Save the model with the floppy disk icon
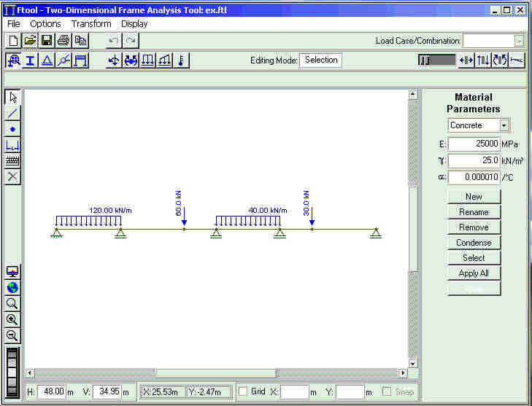This screenshot has width=532, height=406. [47, 41]
